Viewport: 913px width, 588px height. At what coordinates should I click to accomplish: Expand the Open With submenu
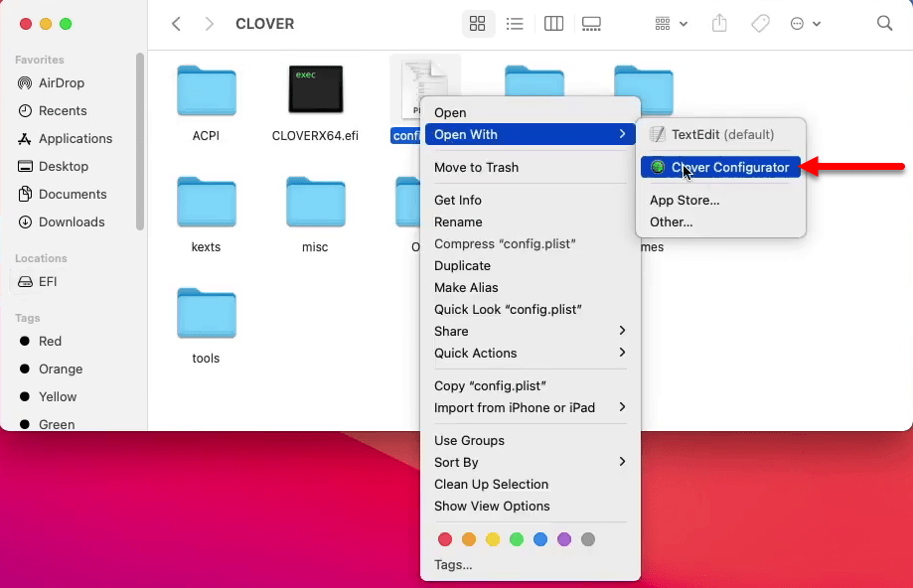tap(530, 134)
